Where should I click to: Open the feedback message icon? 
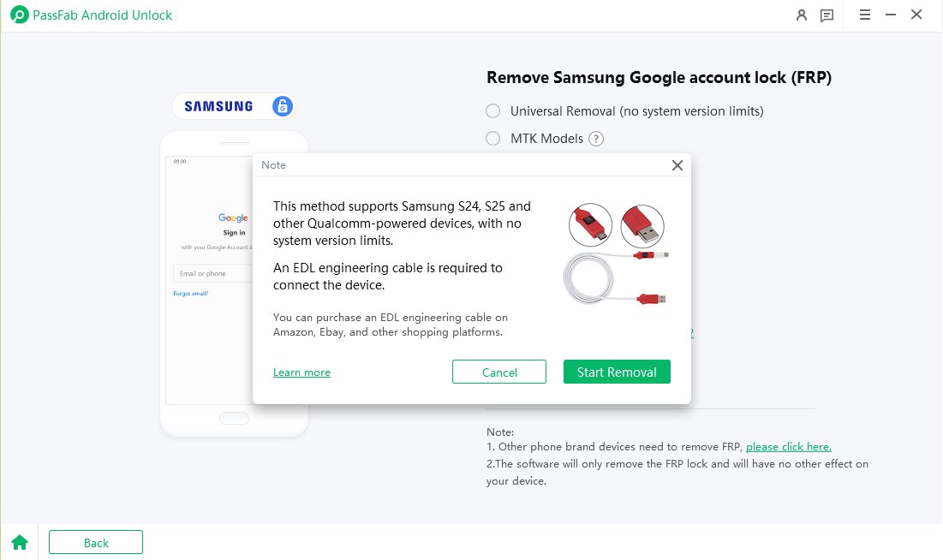tap(827, 15)
